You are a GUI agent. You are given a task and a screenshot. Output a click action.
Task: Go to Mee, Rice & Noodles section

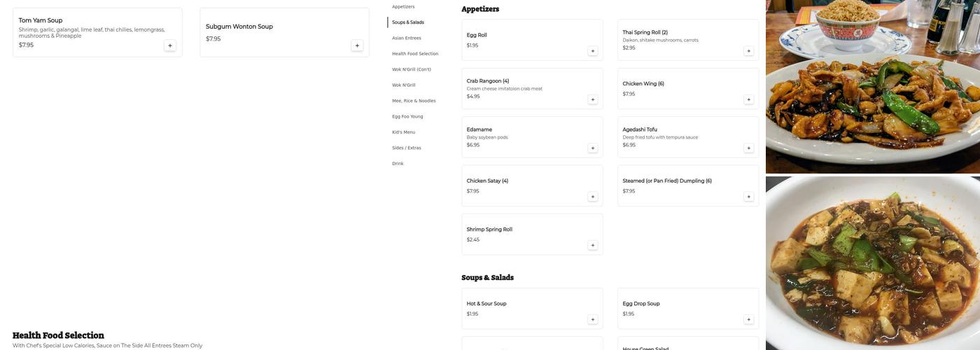(414, 101)
